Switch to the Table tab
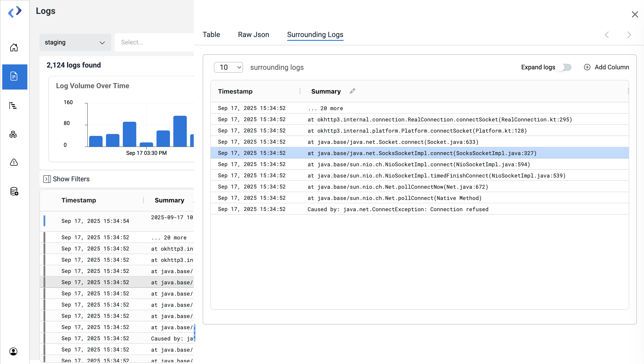Screen dimensions: 644x364 (211, 35)
